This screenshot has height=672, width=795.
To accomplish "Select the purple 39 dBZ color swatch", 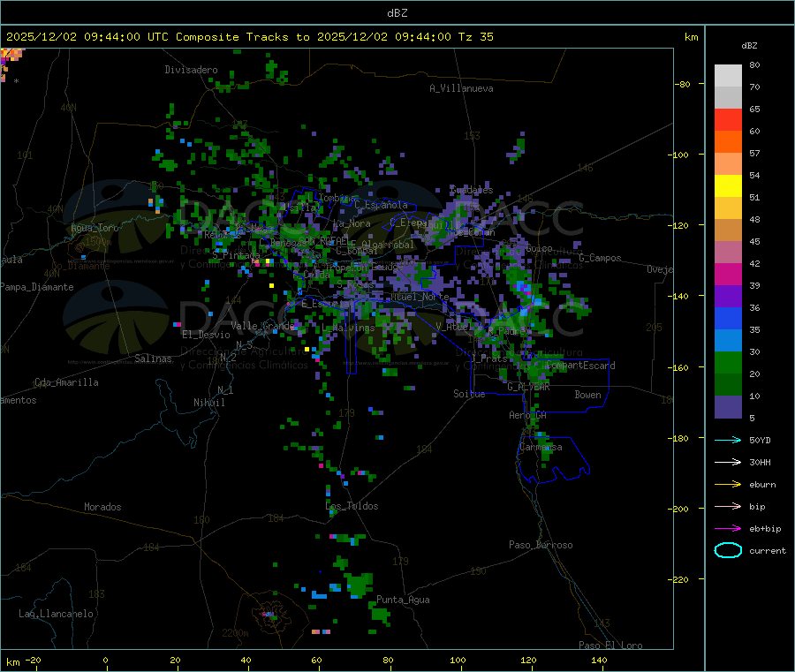I will tap(728, 297).
